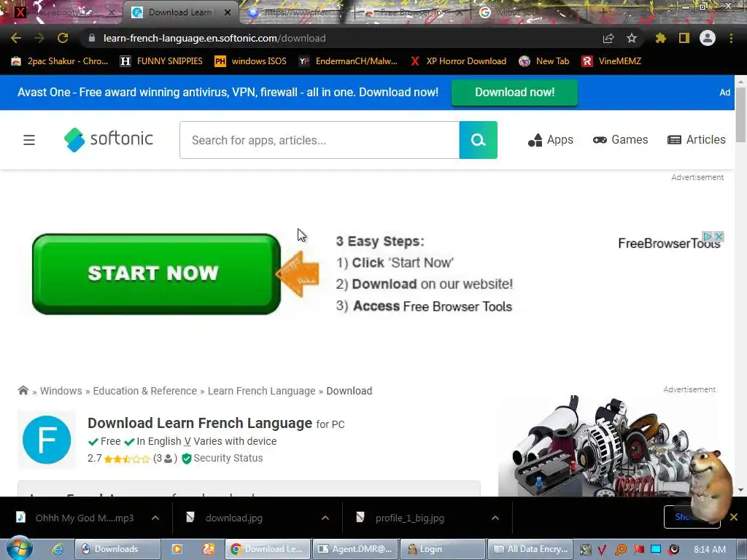This screenshot has height=560, width=747.
Task: Open the Chrome profile avatar
Action: pos(708,38)
